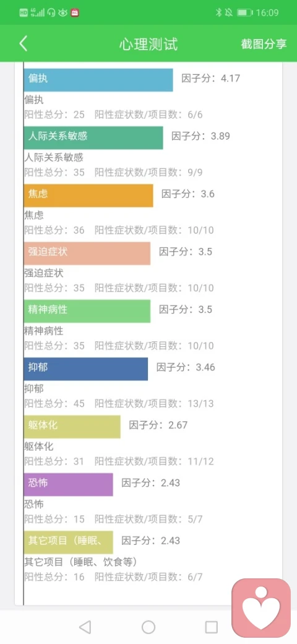The width and height of the screenshot is (297, 644).
Task: Tap 截图分享 to share a screenshot
Action: point(264,44)
